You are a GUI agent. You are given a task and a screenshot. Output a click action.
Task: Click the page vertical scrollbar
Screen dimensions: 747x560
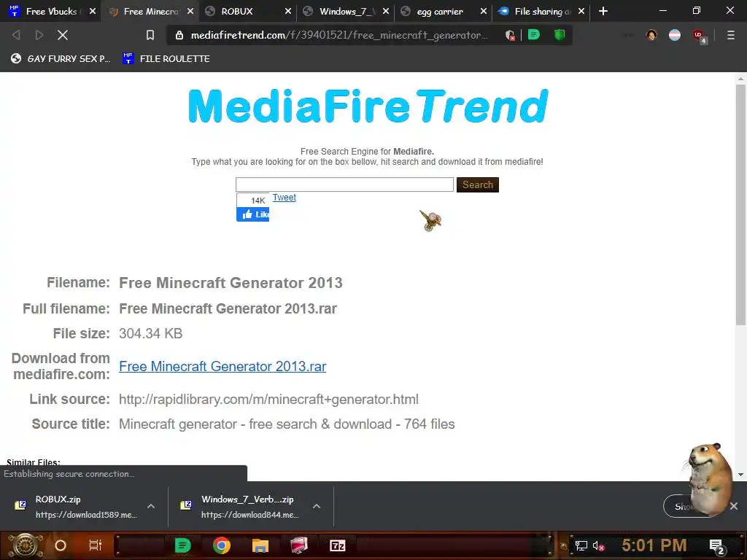[740, 205]
